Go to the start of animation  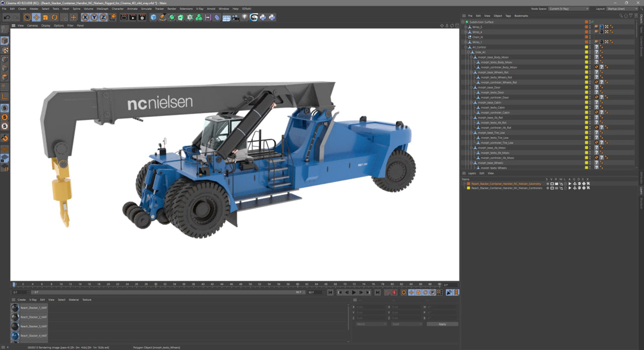tap(330, 293)
